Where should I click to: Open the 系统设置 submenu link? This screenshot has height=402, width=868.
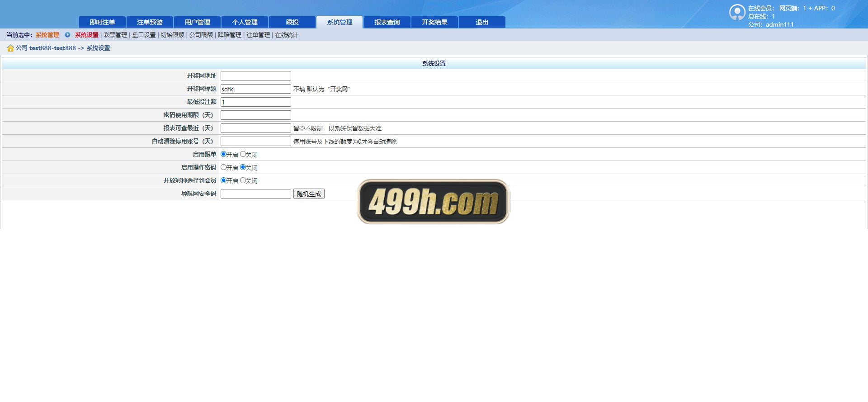click(x=87, y=35)
